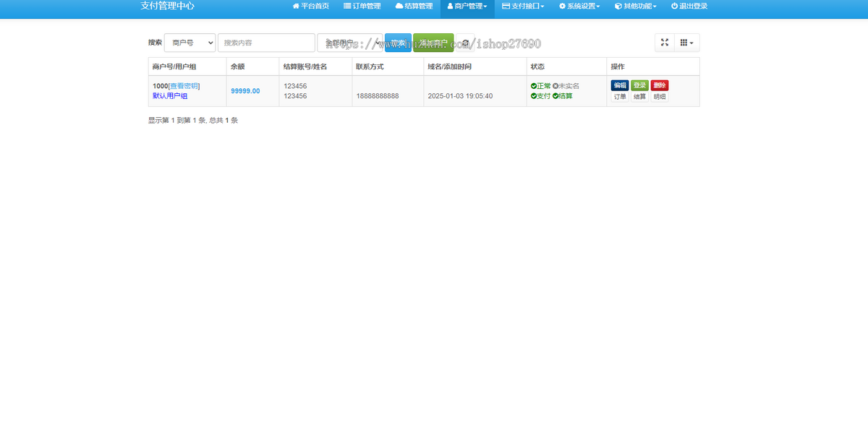Open the table columns dropdown
Viewport: 868px width, 443px height.
pyautogui.click(x=687, y=43)
